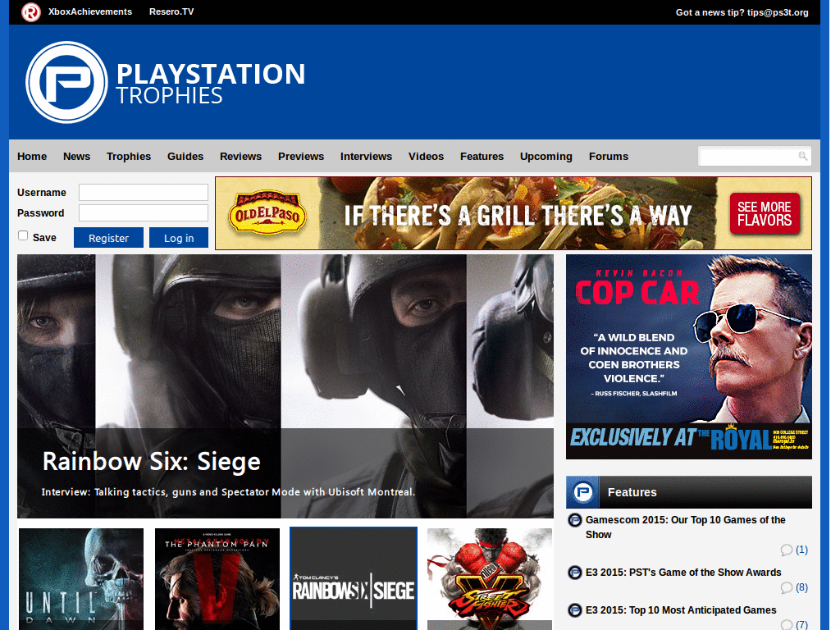Viewport: 840px width, 630px height.
Task: Go to Interviews
Action: tap(367, 157)
